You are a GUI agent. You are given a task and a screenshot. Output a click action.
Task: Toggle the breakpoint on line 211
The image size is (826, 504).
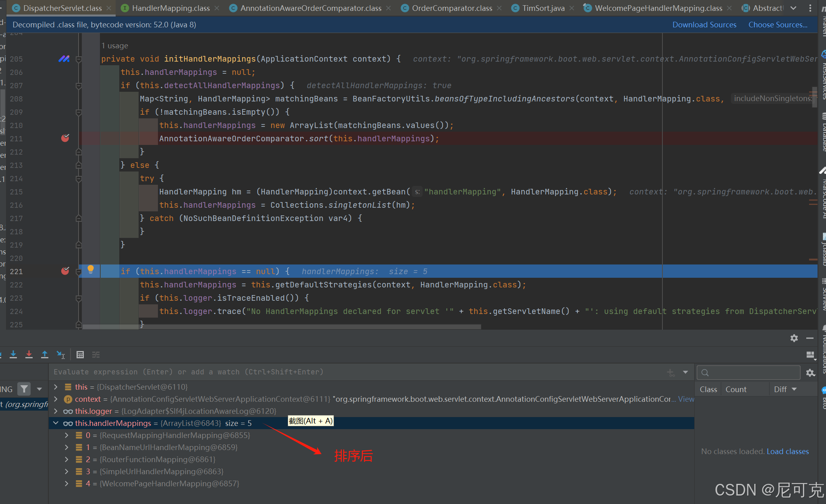[x=65, y=138]
